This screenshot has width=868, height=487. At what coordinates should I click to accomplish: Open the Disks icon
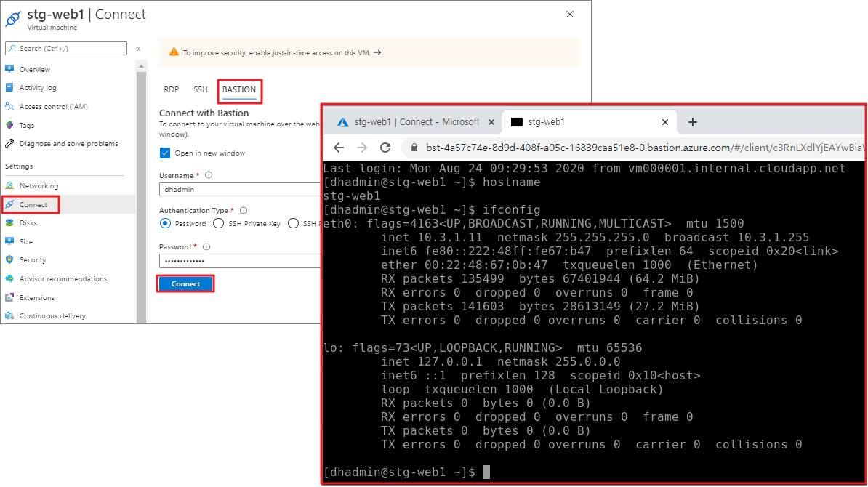(x=9, y=222)
